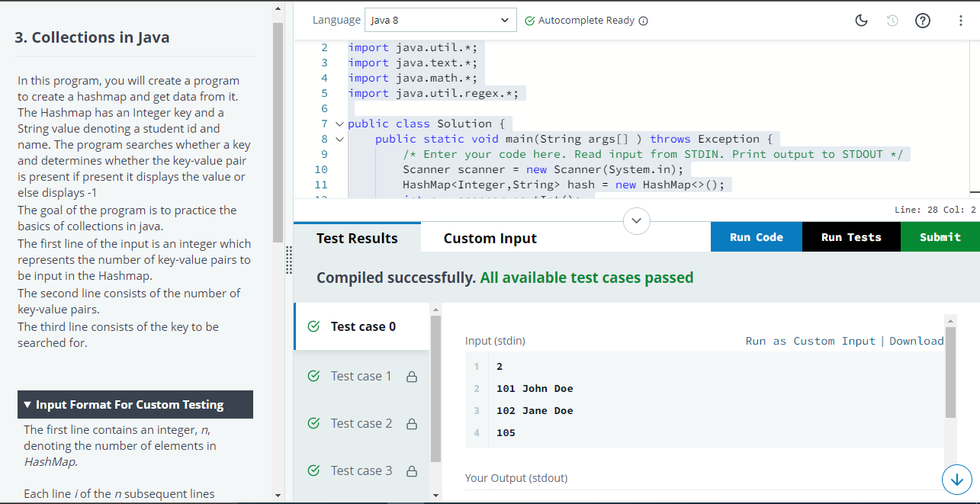This screenshot has width=980, height=504.
Task: Fold the main method at line 8
Action: [x=339, y=139]
